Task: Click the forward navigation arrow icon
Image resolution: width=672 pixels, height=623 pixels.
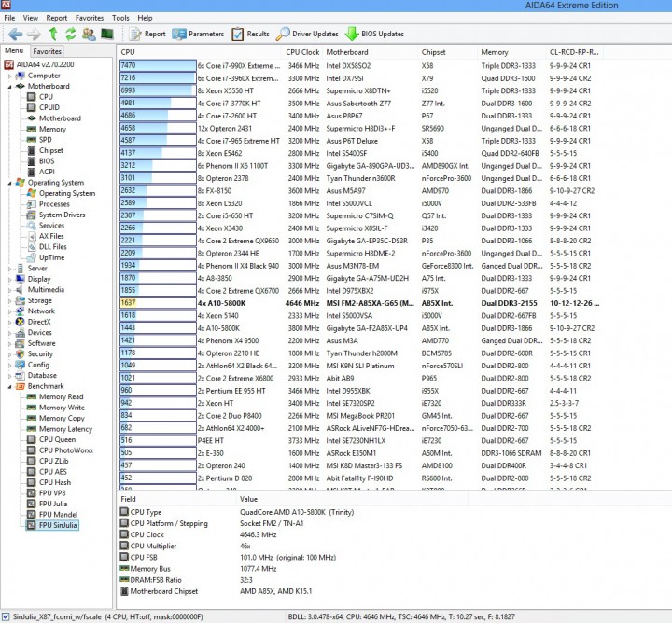Action: coord(34,34)
